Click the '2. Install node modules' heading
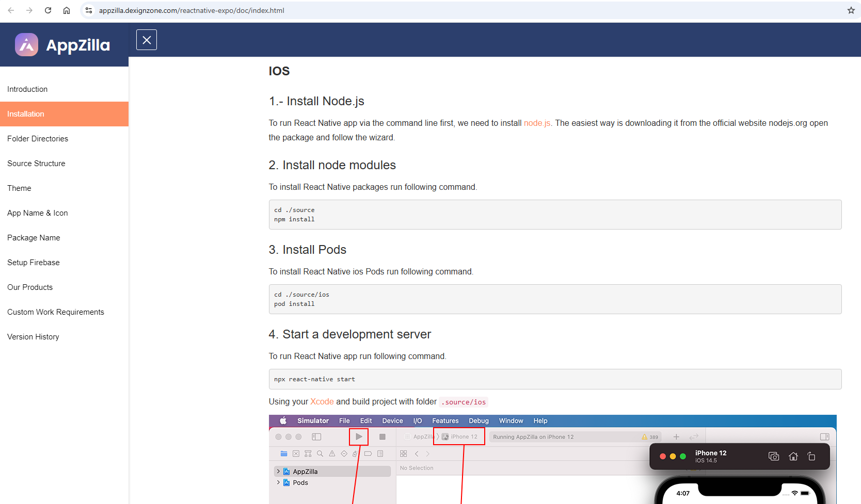The height and width of the screenshot is (504, 861). point(332,165)
